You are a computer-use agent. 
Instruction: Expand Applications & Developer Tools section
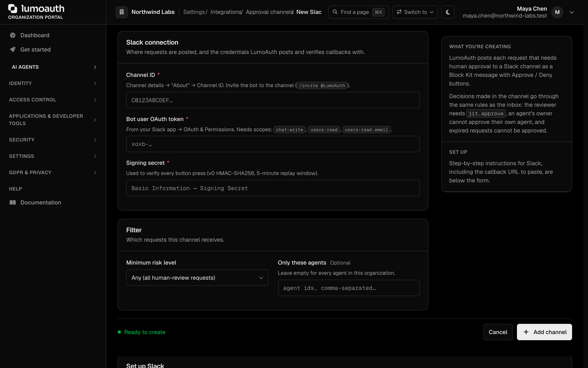(53, 120)
